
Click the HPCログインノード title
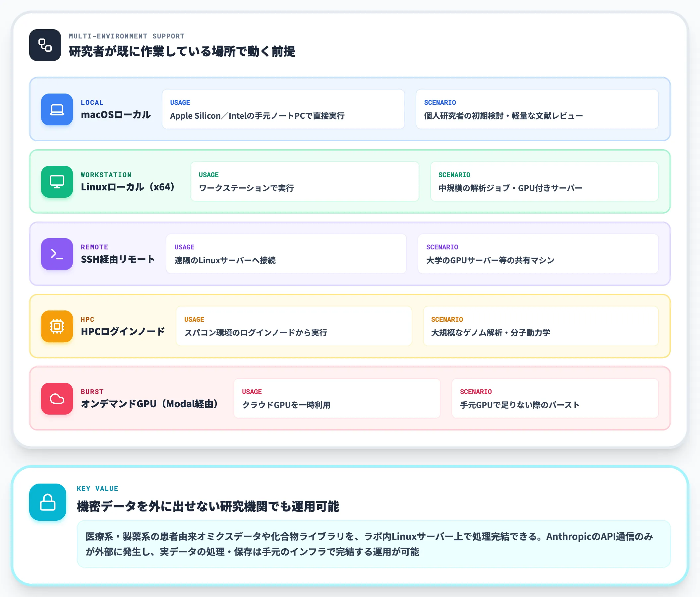123,332
